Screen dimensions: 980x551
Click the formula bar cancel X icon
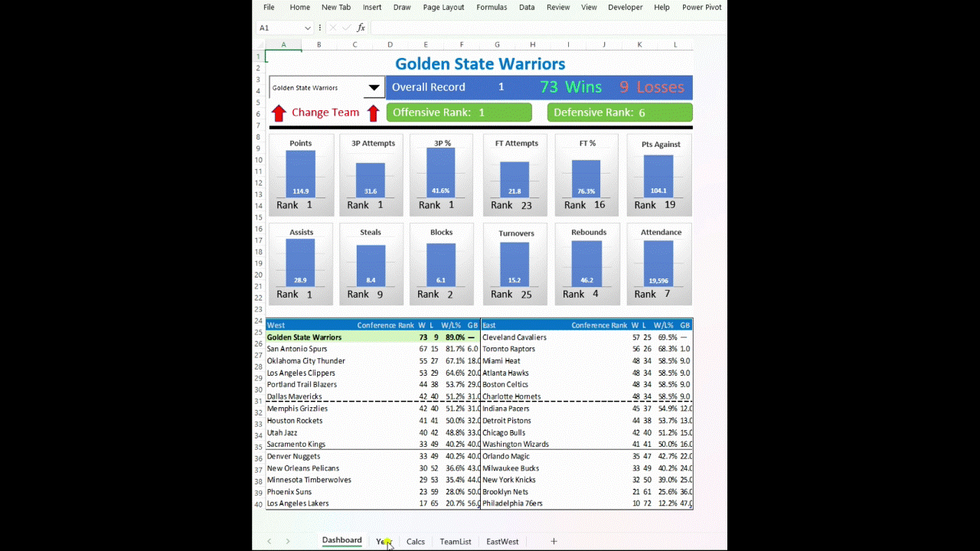333,28
